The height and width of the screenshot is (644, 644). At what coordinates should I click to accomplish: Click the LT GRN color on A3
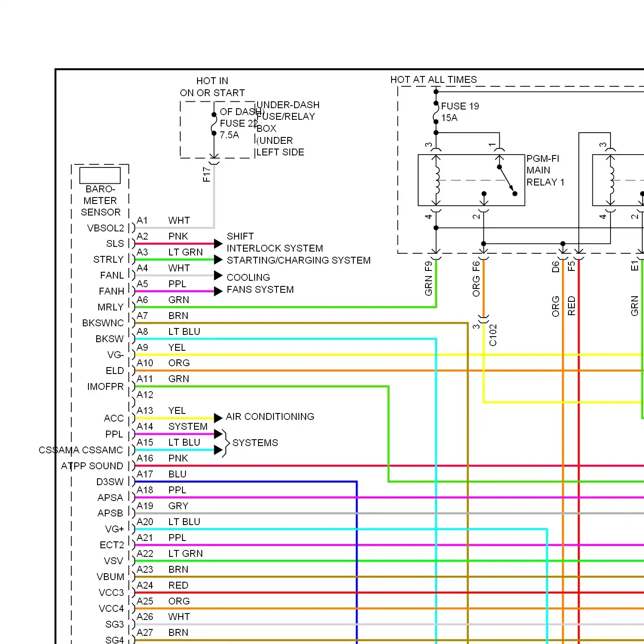[185, 252]
